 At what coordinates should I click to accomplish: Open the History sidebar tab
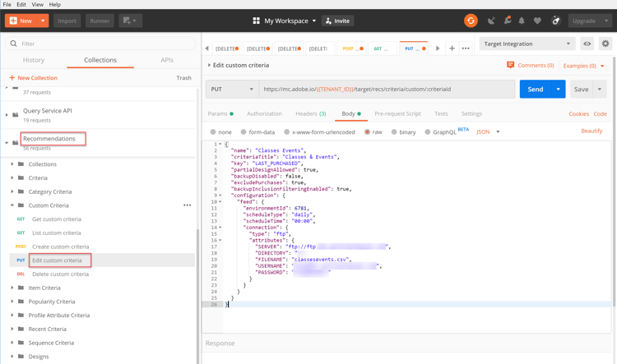tap(34, 60)
